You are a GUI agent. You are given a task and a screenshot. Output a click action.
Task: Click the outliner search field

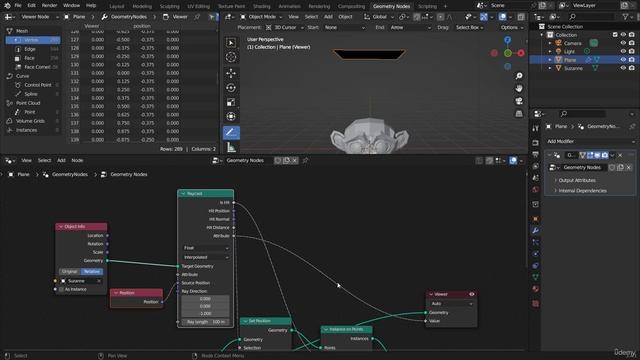[591, 17]
